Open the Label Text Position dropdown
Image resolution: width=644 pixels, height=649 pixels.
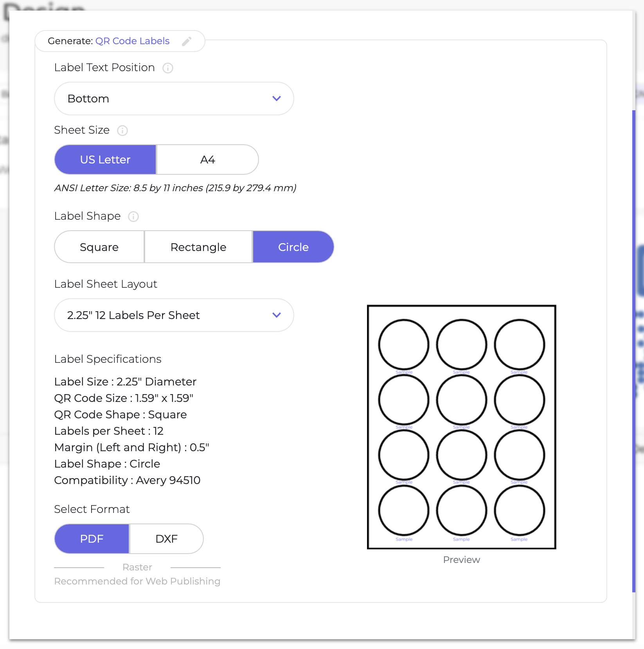pos(174,99)
